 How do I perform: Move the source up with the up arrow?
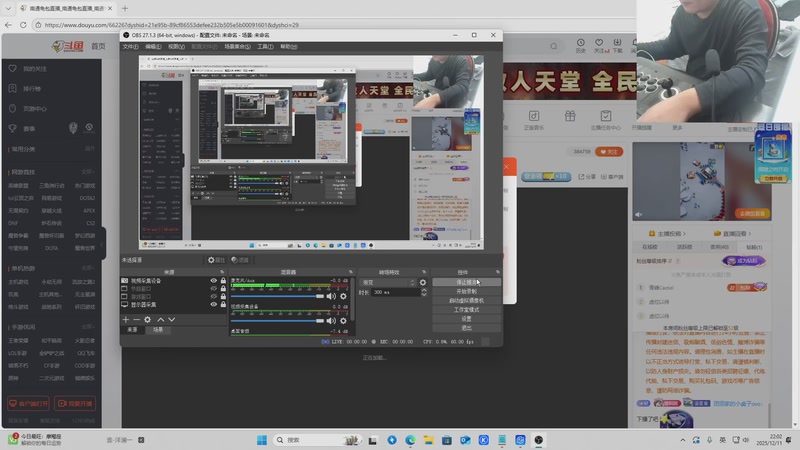(x=161, y=319)
